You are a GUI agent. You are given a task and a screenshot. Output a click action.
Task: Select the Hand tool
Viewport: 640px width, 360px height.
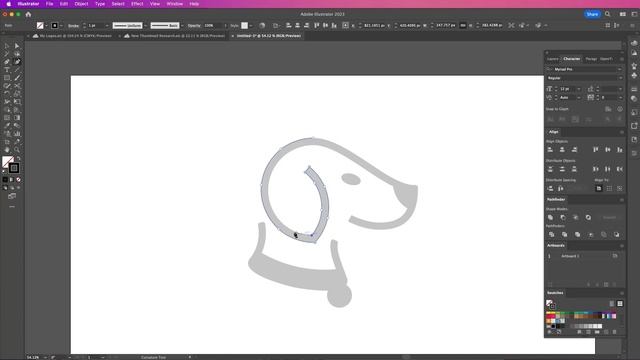(x=7, y=150)
